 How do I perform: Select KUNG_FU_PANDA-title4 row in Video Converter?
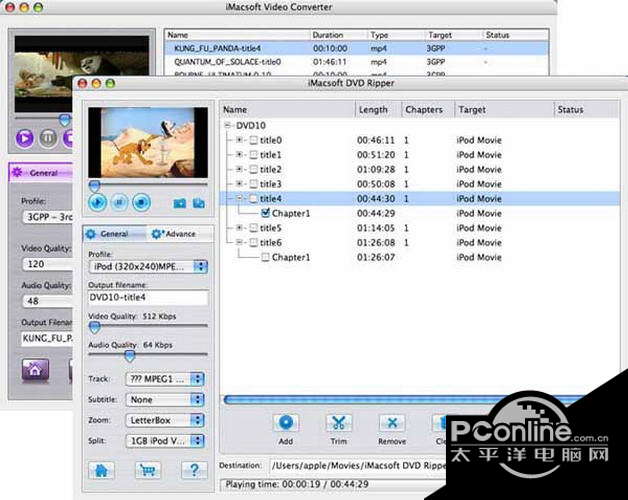356,48
